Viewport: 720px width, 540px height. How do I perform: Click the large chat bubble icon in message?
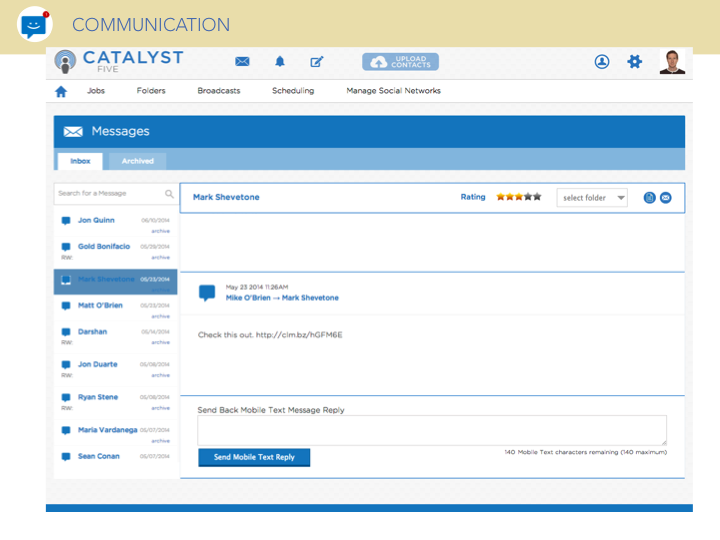207,293
